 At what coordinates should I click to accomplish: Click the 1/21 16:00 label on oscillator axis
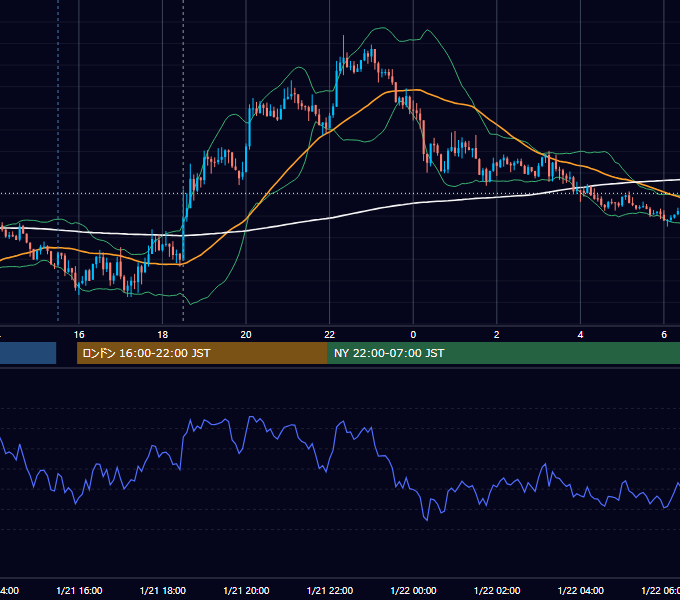[x=79, y=591]
